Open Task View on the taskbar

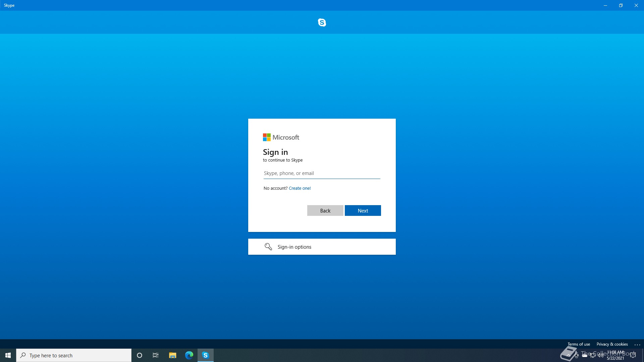[156, 355]
